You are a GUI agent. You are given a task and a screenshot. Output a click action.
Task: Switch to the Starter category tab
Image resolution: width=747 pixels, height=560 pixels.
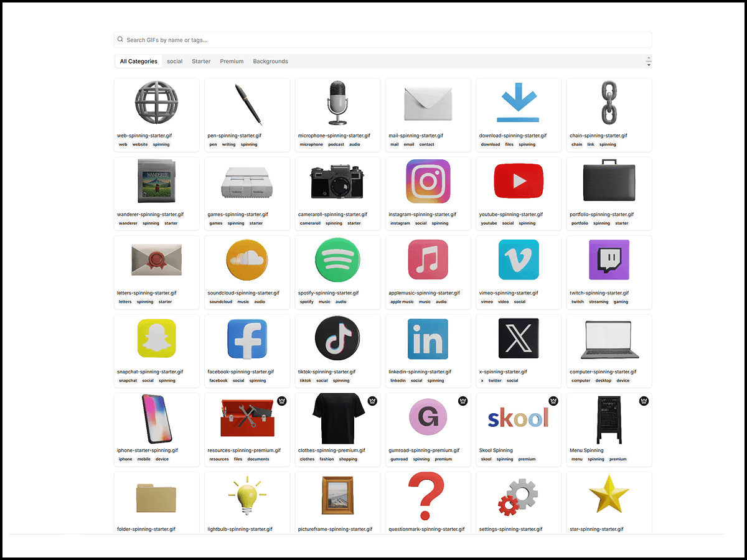(x=201, y=62)
